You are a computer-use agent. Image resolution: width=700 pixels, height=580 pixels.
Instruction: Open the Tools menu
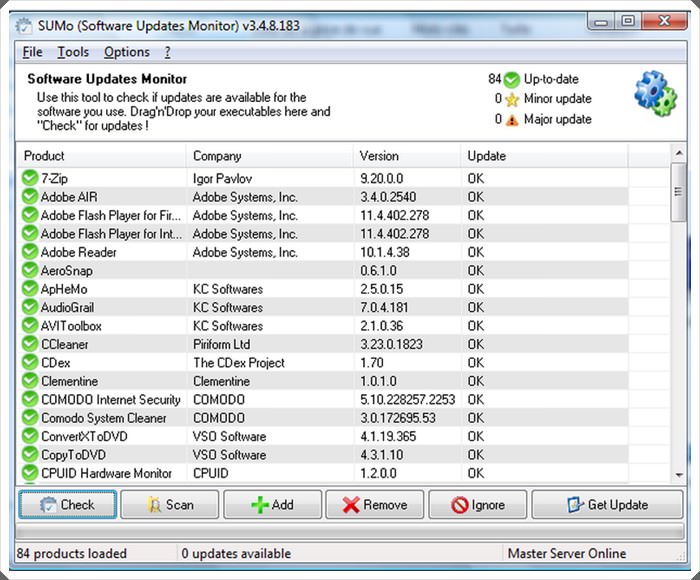click(x=73, y=52)
